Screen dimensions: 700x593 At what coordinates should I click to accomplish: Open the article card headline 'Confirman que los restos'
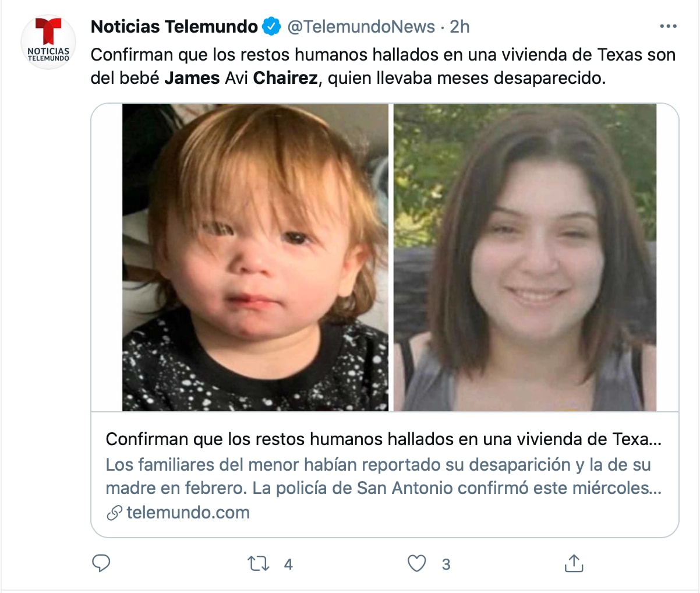pyautogui.click(x=383, y=439)
